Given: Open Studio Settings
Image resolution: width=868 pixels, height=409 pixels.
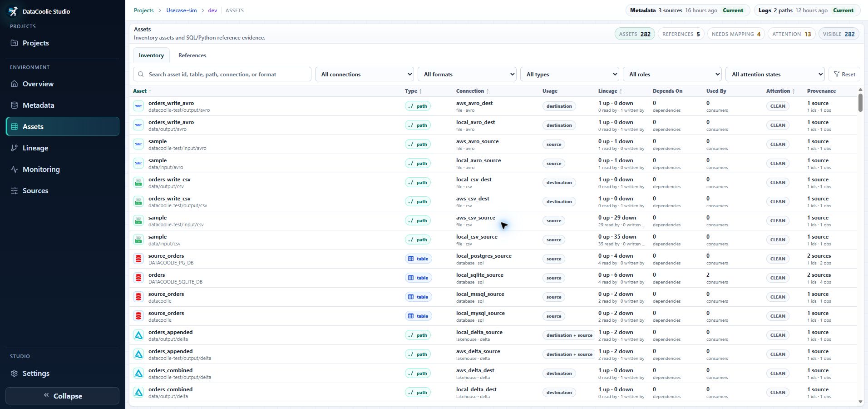Looking at the screenshot, I should pos(62,374).
